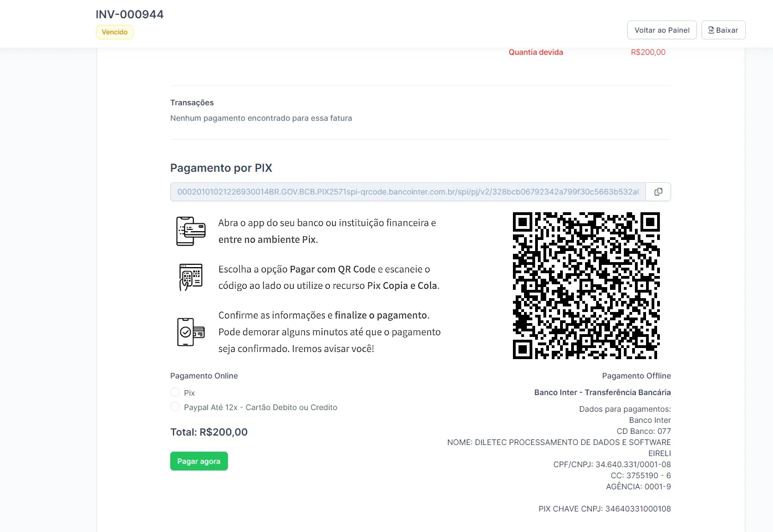Click Banco Inter - Transferência Bancária heading
The height and width of the screenshot is (532, 773).
click(603, 392)
